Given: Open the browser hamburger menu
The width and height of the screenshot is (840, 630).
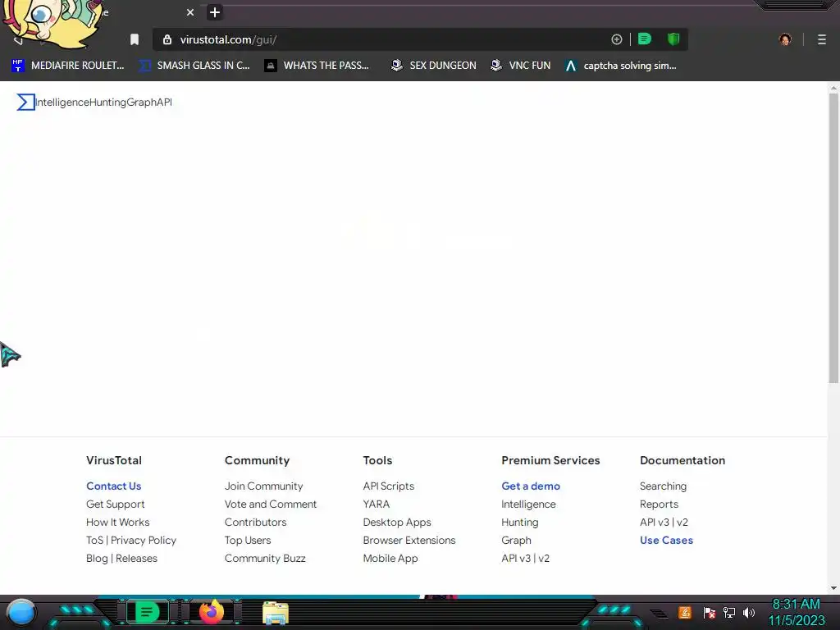Looking at the screenshot, I should pyautogui.click(x=822, y=39).
